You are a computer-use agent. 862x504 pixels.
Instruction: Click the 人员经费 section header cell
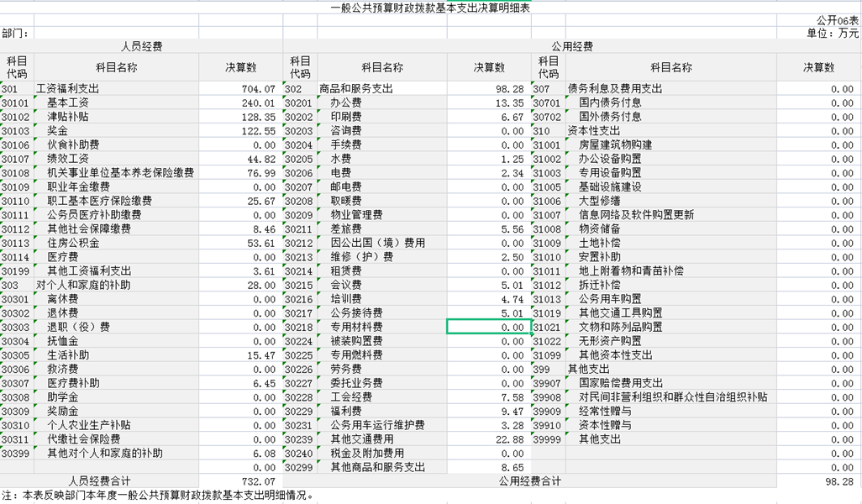click(x=141, y=47)
